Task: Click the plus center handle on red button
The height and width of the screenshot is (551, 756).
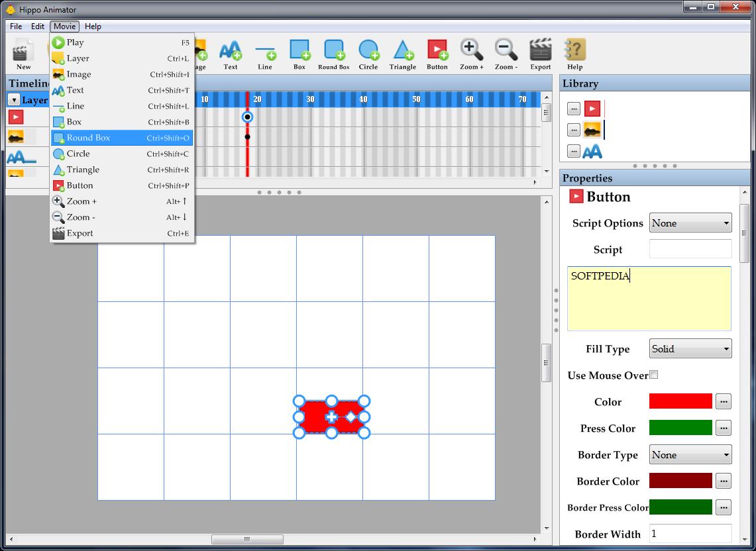Action: tap(331, 417)
